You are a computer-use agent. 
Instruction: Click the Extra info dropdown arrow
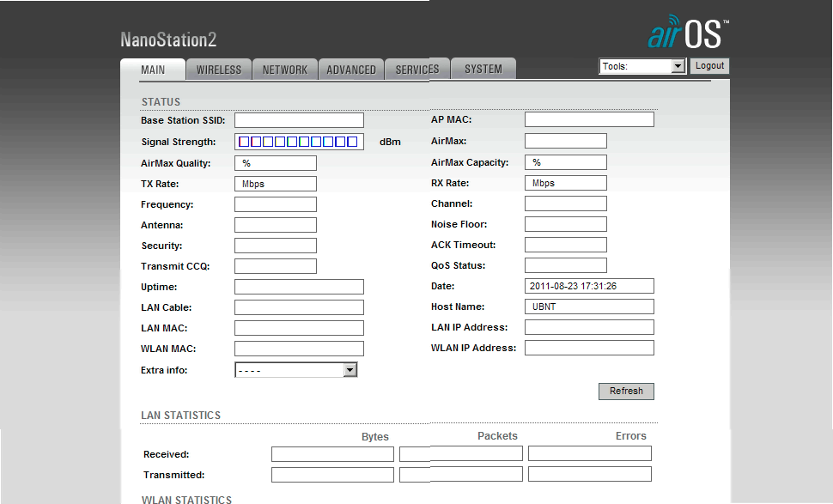350,370
